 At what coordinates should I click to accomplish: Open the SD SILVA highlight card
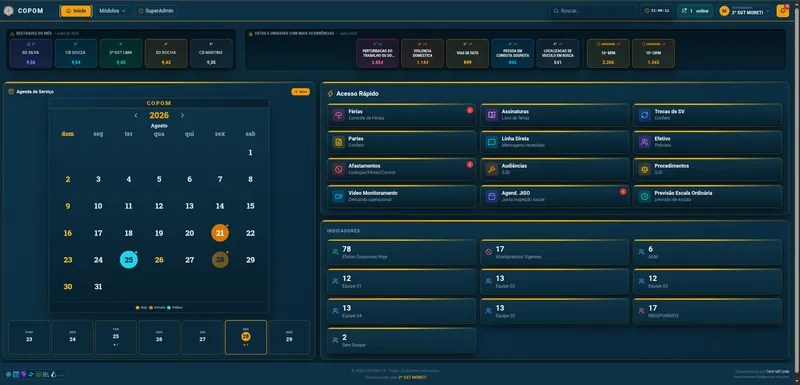click(x=31, y=53)
